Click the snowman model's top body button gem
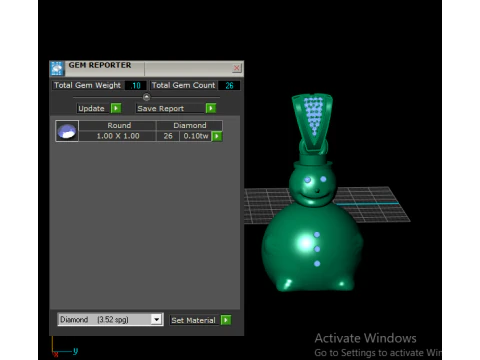 tap(317, 235)
